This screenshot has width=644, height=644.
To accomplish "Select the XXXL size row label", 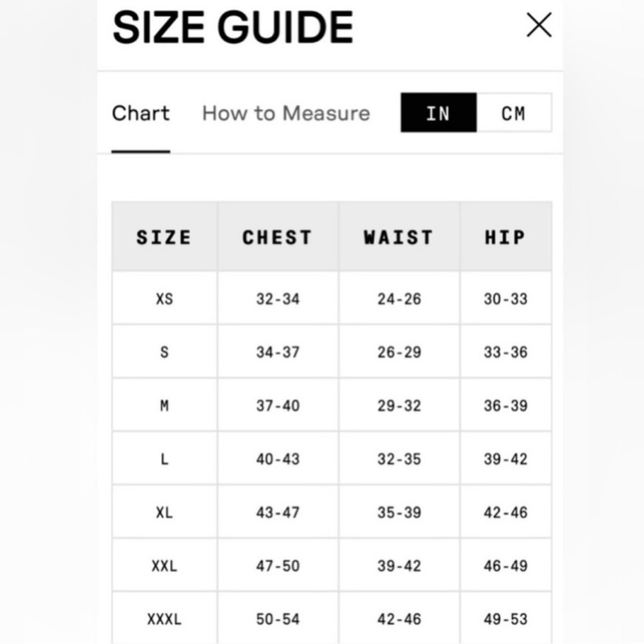I will [x=164, y=619].
